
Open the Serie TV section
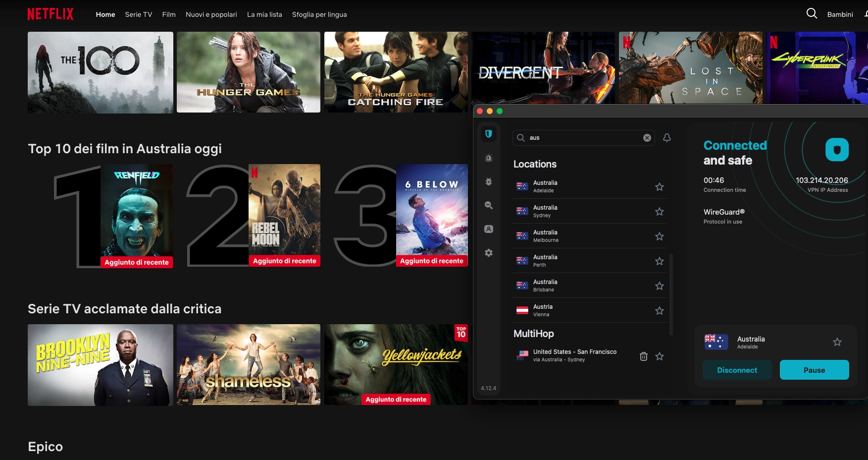139,14
